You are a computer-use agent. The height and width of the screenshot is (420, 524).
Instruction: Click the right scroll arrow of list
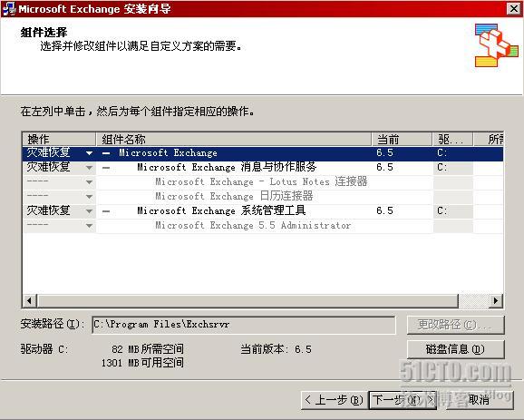[496, 300]
